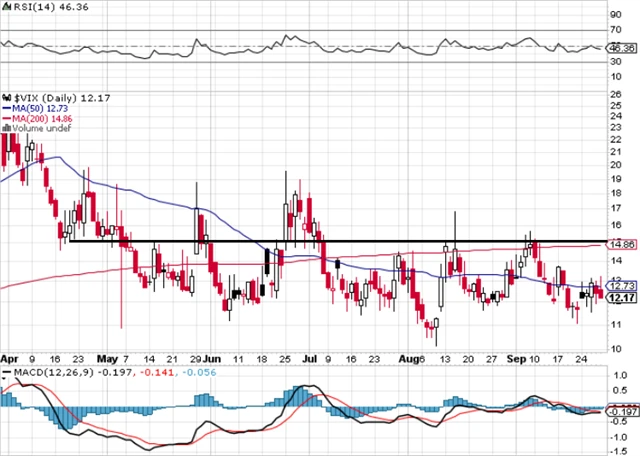Click the Volume undef legend icon
The height and width of the screenshot is (456, 640).
click(4, 128)
